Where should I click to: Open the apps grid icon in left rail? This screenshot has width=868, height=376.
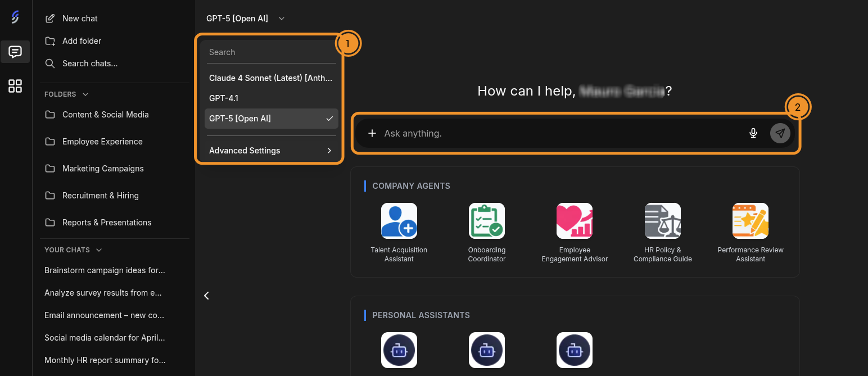tap(15, 86)
